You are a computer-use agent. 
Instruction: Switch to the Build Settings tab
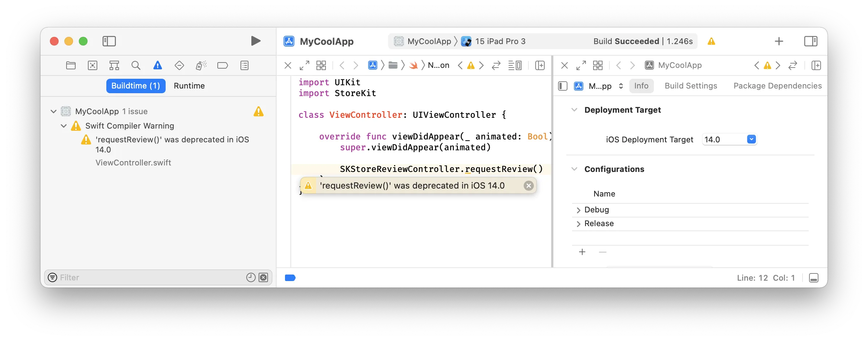tap(690, 86)
